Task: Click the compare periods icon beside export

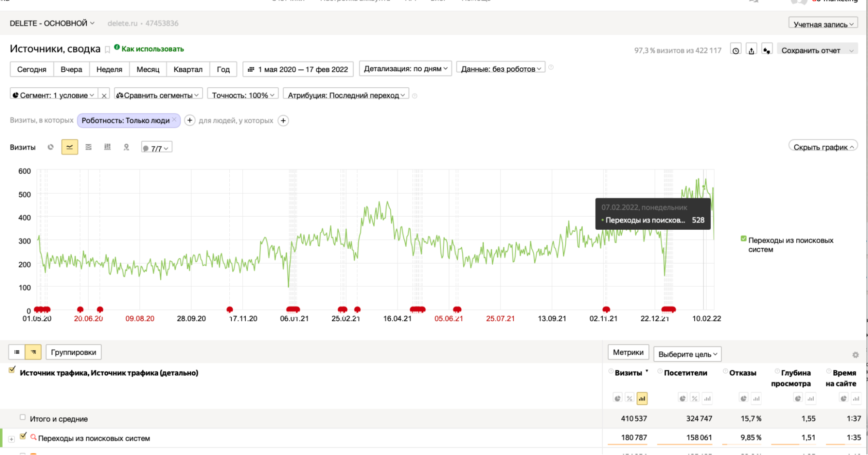Action: pyautogui.click(x=767, y=50)
